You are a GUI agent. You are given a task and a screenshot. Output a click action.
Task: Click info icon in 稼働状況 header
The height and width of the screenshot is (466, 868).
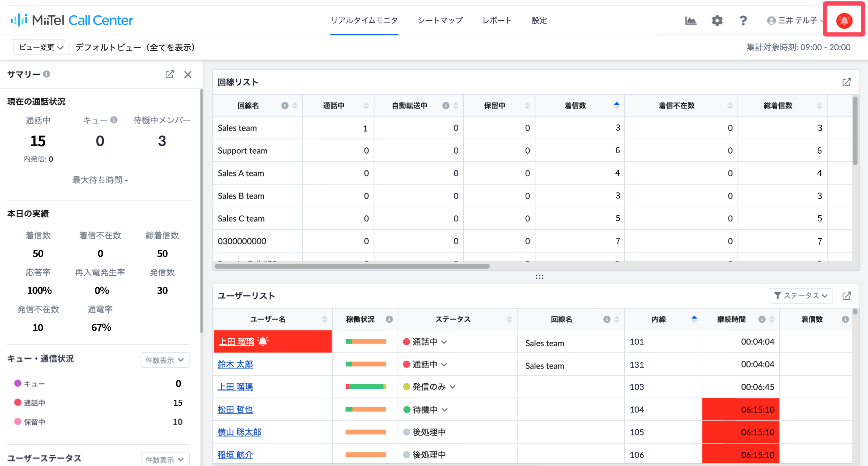click(389, 319)
